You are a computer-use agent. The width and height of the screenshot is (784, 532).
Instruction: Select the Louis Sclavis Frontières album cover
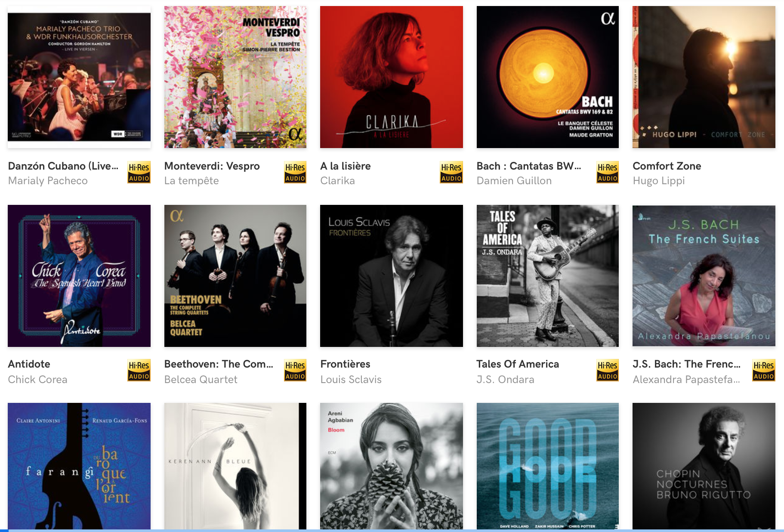click(392, 276)
